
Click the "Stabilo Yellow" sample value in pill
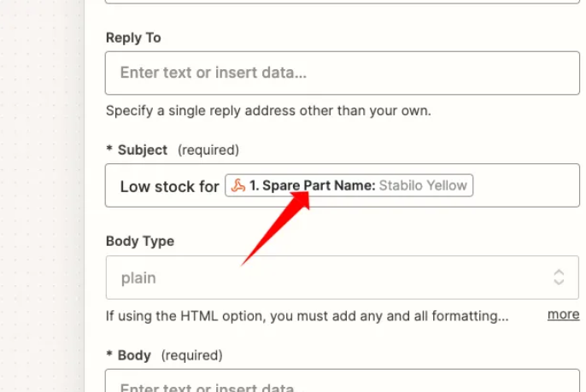click(423, 185)
